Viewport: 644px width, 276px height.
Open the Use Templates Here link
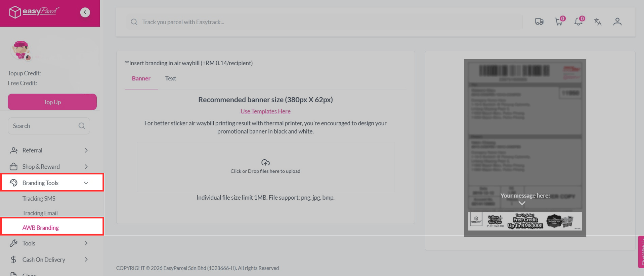tap(265, 111)
